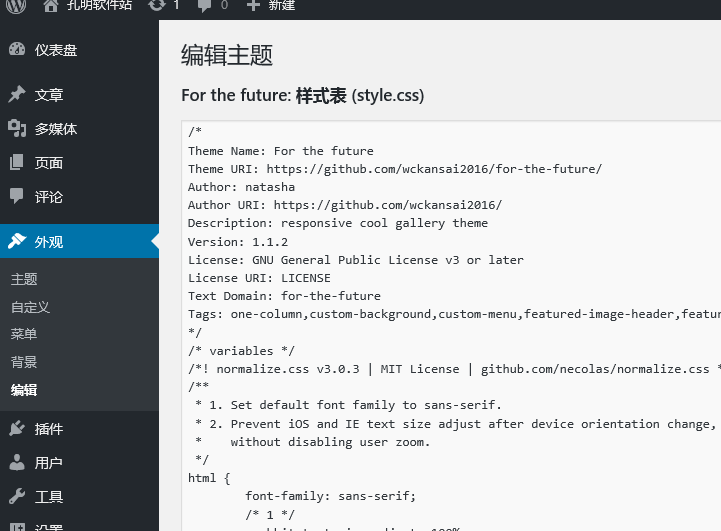Click the 页面 pages icon
The width and height of the screenshot is (721, 531).
coord(17,163)
